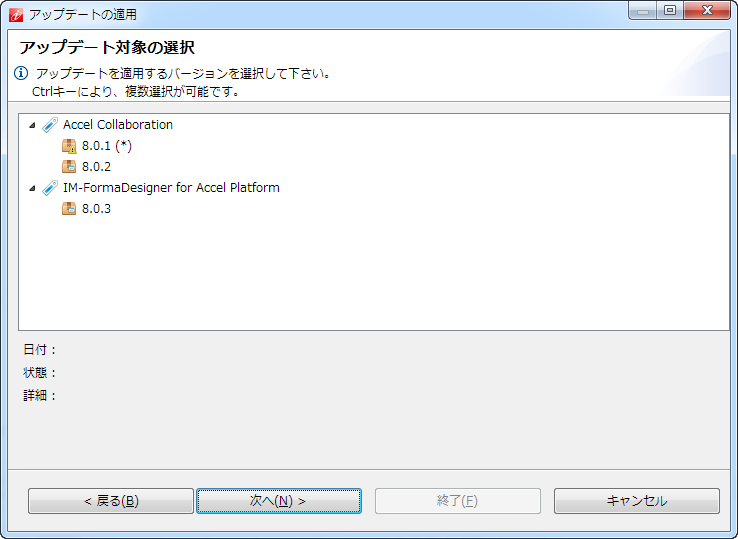Click the 8.0.1 package warning icon
Viewport: 738px width, 539px height.
[69, 146]
